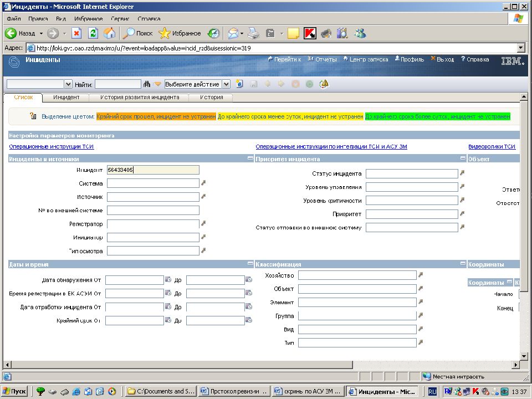Collapse the Классификация section

tap(463, 264)
